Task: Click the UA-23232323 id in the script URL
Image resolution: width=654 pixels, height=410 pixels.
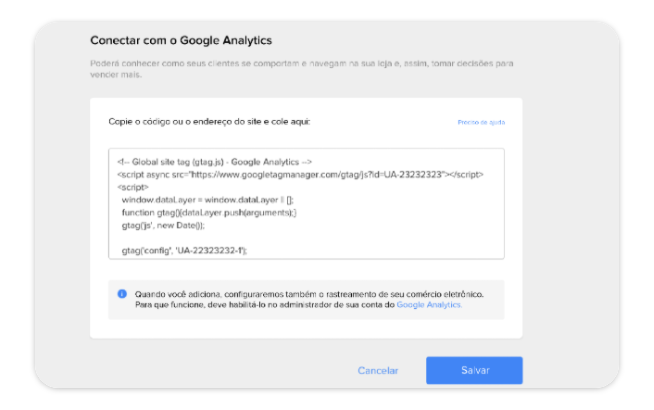Action: 413,175
